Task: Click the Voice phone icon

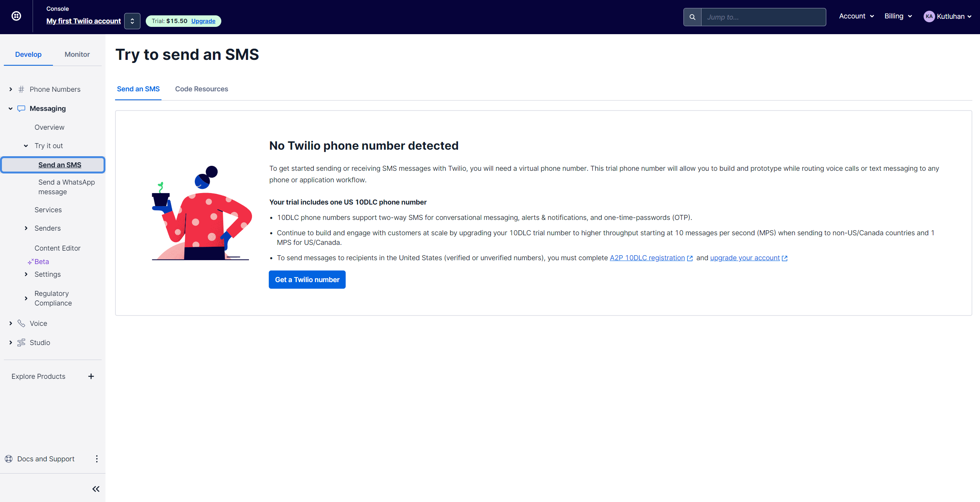Action: click(21, 324)
